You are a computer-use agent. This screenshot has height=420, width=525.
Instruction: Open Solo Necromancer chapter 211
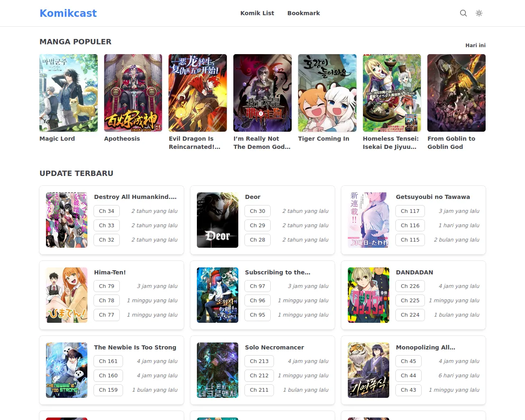tap(259, 390)
